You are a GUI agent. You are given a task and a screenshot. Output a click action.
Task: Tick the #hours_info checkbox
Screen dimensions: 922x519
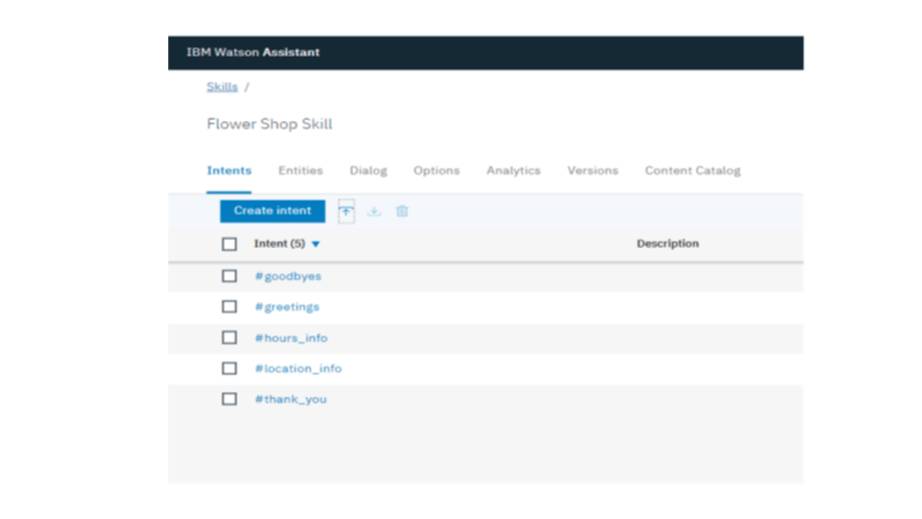pyautogui.click(x=229, y=338)
